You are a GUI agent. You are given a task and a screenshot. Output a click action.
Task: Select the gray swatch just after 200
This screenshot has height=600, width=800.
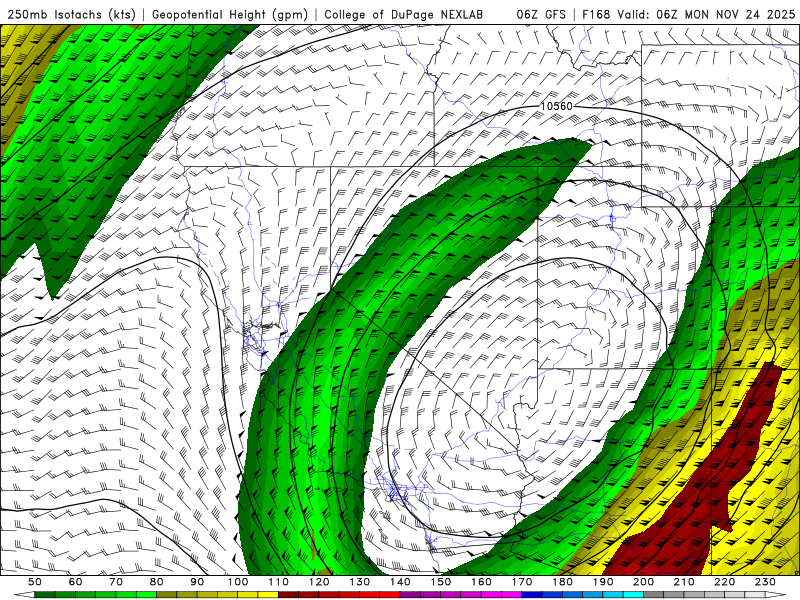click(x=654, y=594)
